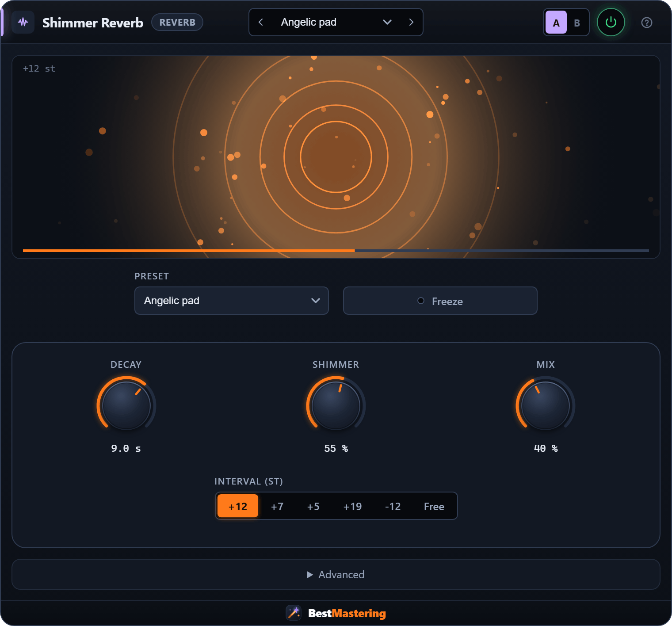Click the Shimmer Reverb title text

(x=93, y=23)
